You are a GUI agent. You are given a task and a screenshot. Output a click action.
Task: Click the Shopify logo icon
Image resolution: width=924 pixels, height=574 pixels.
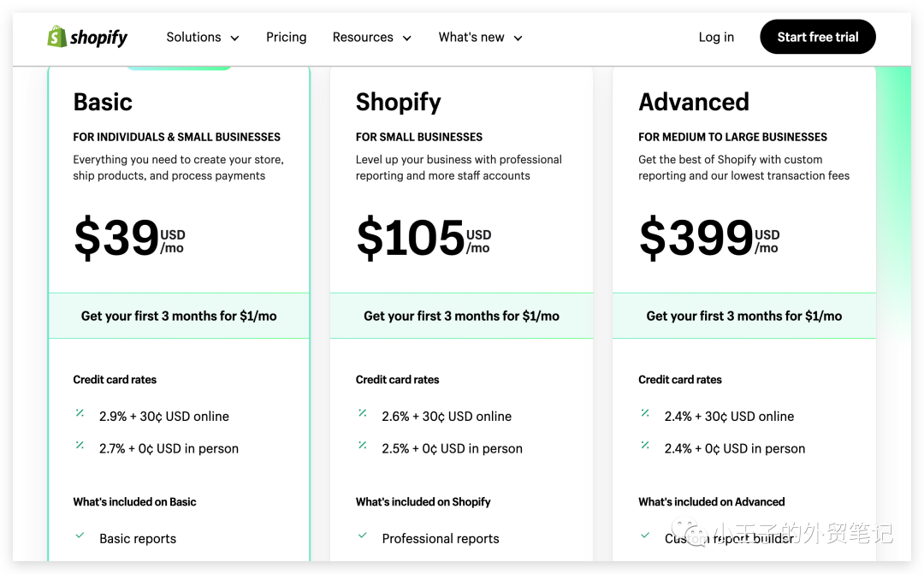pos(57,37)
